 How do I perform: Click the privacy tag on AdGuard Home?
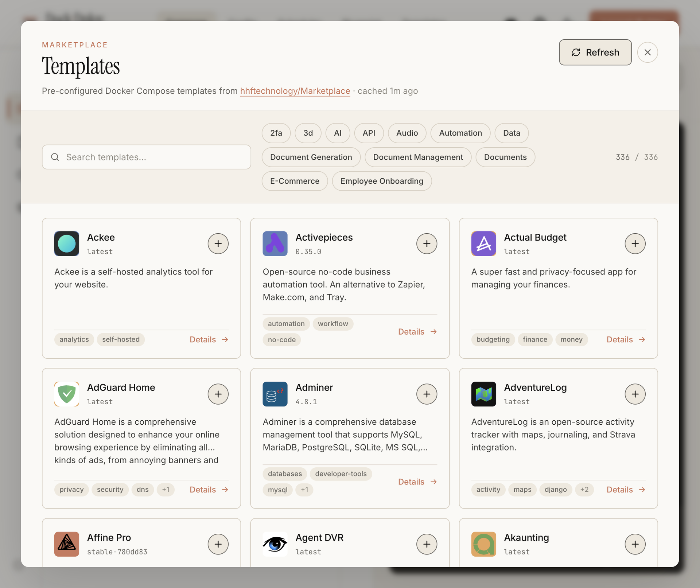click(x=71, y=490)
